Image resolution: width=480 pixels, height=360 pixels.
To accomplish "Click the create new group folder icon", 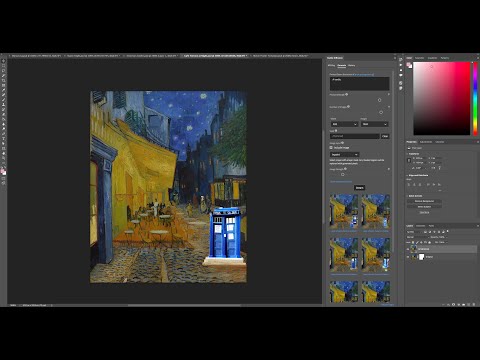I will pyautogui.click(x=463, y=305).
